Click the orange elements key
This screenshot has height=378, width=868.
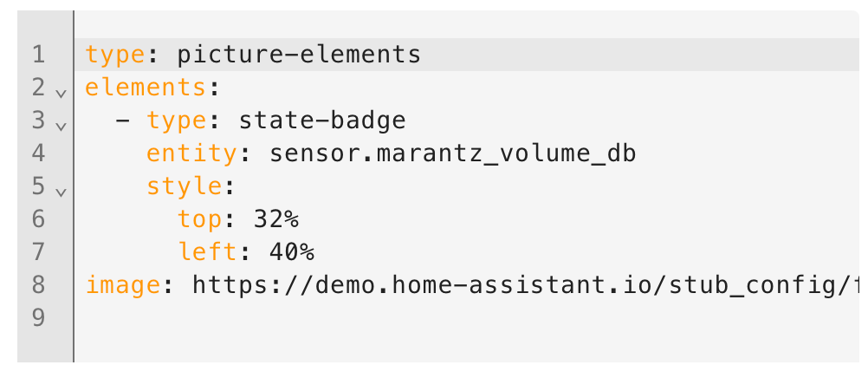tap(146, 88)
